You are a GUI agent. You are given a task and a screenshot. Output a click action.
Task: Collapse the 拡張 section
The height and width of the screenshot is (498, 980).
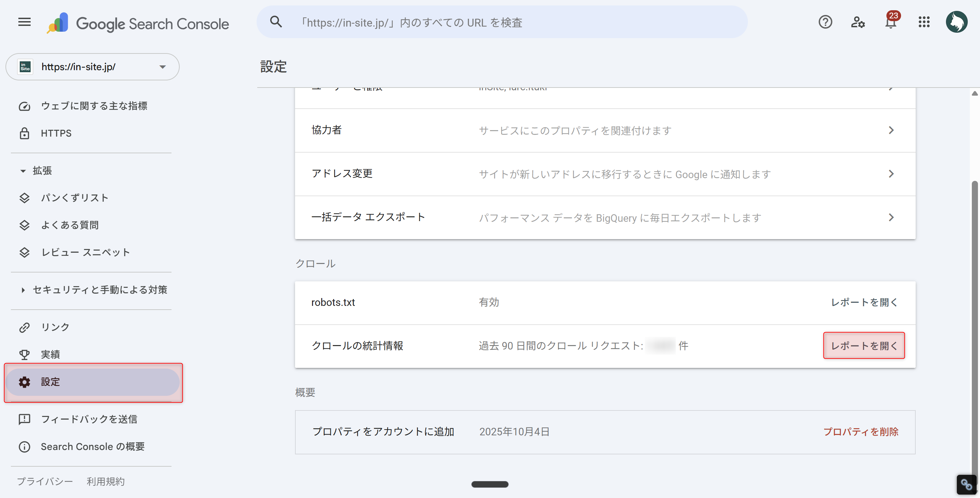point(22,170)
